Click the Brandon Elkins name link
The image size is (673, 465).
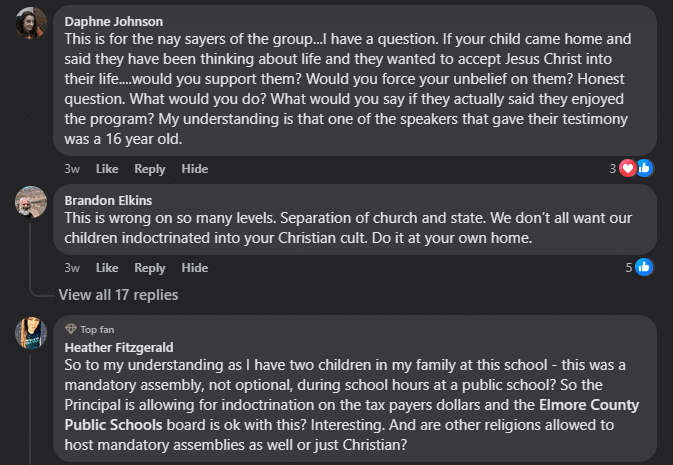pyautogui.click(x=108, y=198)
